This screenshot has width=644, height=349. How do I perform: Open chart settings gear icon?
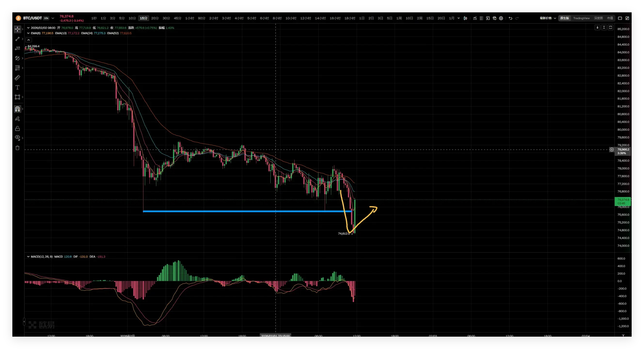point(501,18)
